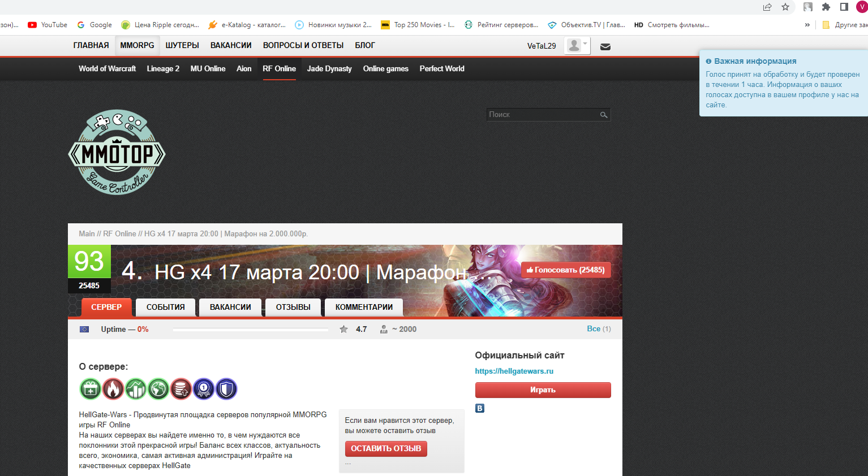Open the browser share page icon
Image resolution: width=868 pixels, height=476 pixels.
(x=767, y=7)
